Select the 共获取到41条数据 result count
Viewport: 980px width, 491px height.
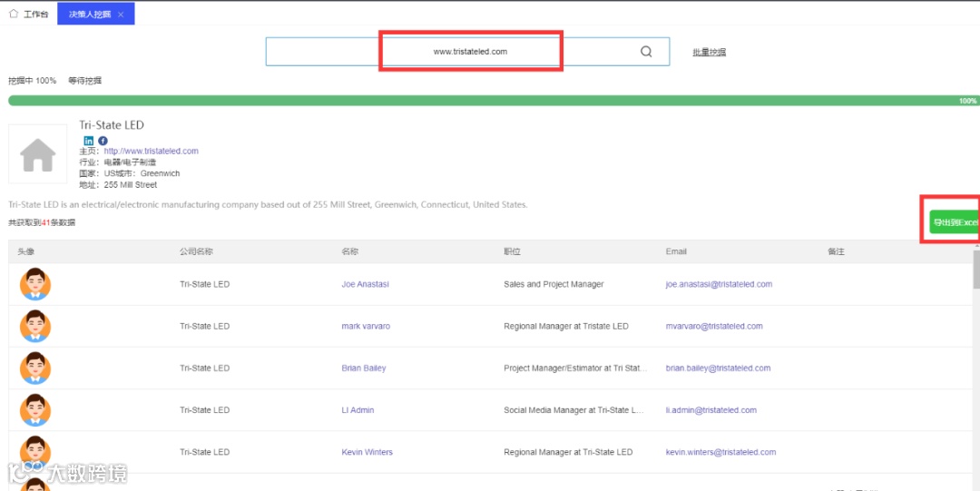coord(41,222)
